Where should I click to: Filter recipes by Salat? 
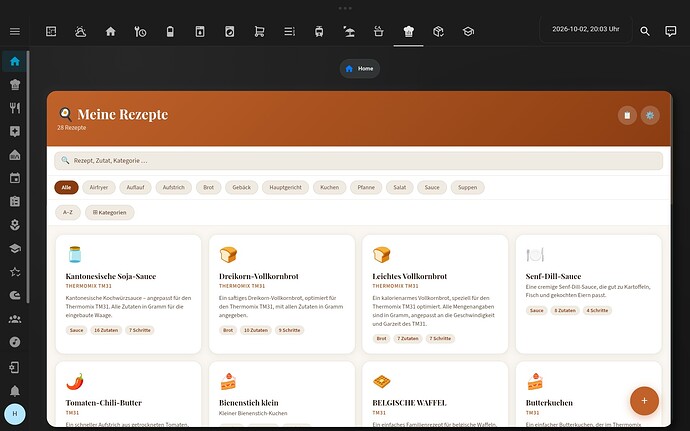pyautogui.click(x=400, y=188)
